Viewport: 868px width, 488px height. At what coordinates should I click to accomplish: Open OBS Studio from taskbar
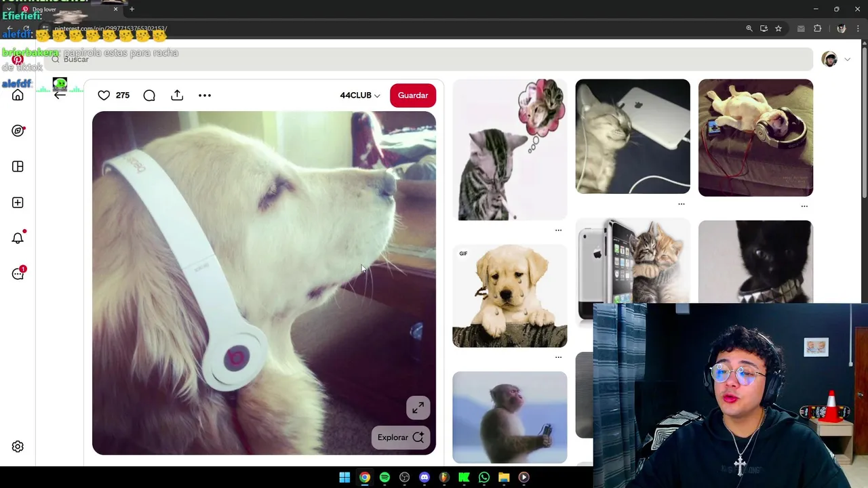pos(405,477)
